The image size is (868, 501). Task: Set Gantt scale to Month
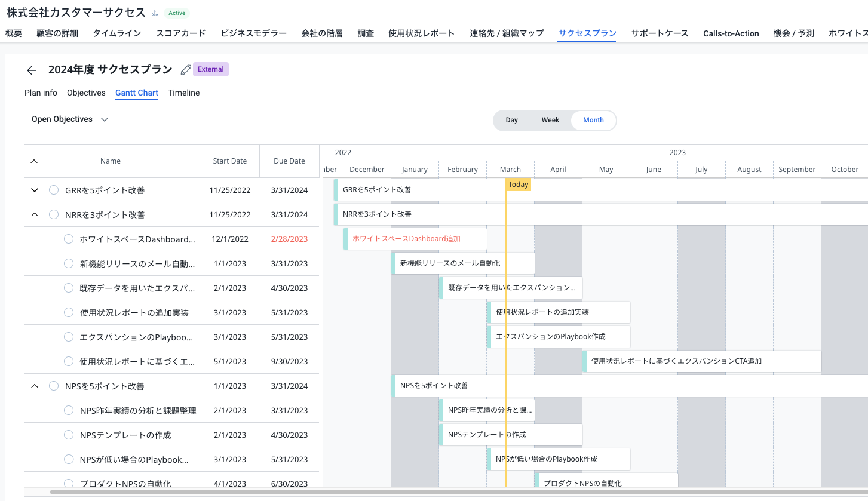[593, 120]
